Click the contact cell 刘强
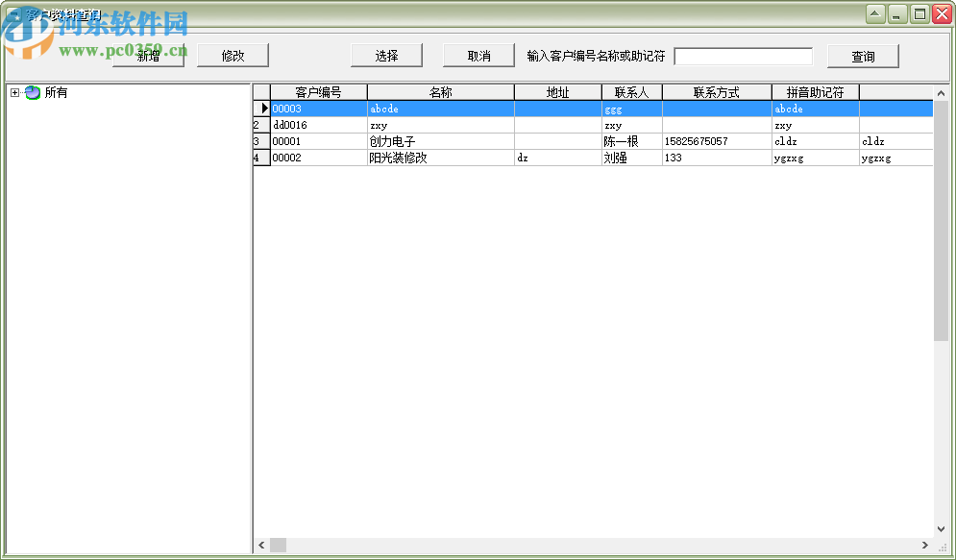 coord(631,158)
